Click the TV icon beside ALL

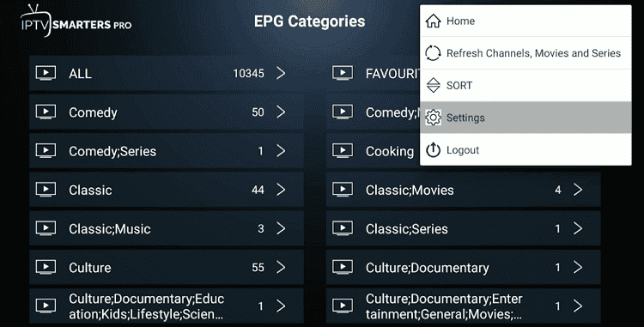[x=46, y=74]
